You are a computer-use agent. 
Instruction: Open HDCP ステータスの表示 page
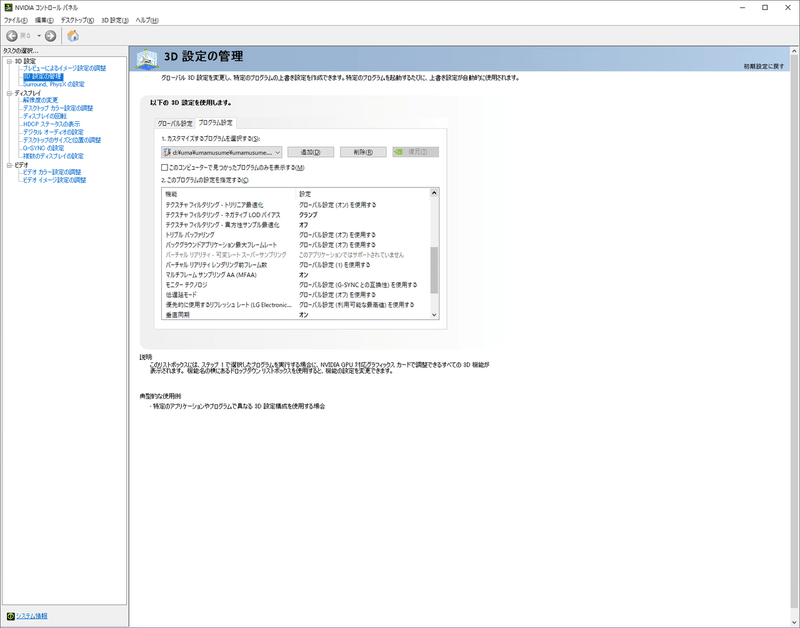(51, 124)
